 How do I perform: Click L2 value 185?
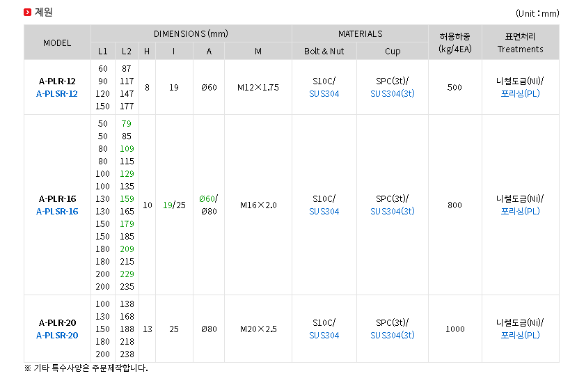tap(127, 236)
